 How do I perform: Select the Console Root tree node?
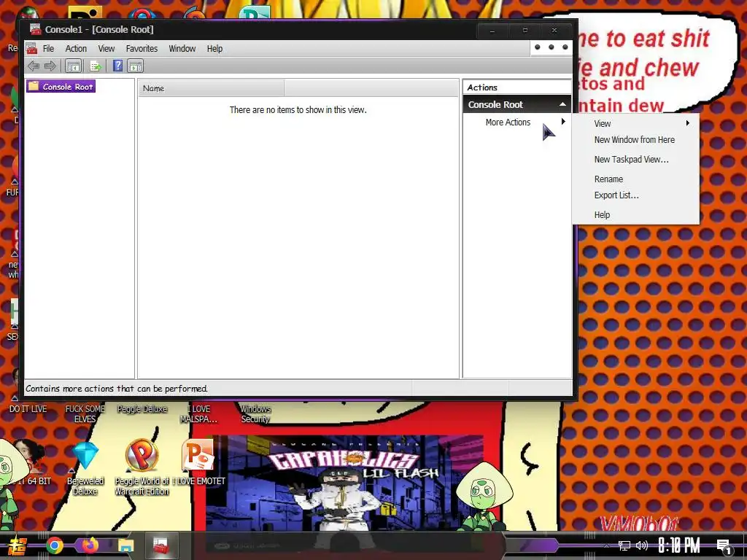pyautogui.click(x=61, y=86)
